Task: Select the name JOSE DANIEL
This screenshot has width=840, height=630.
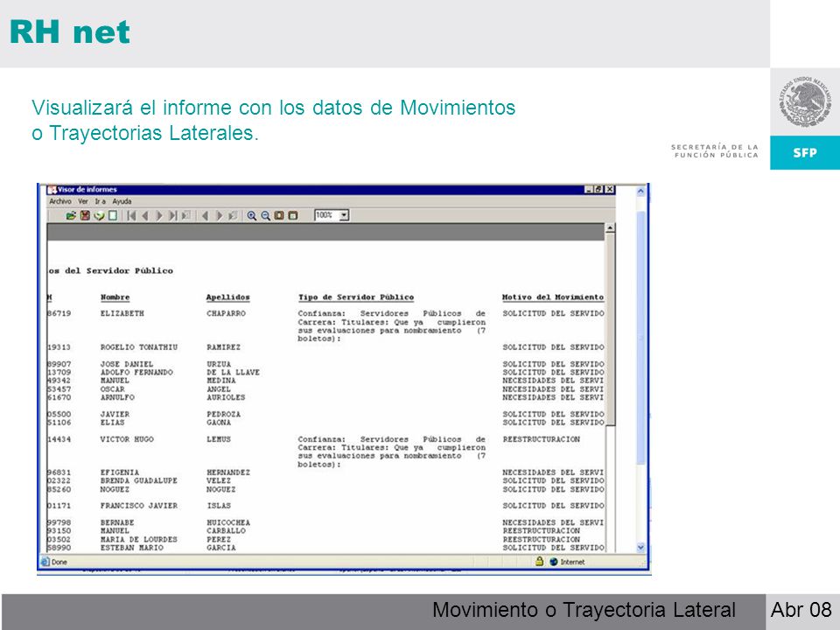Action: click(126, 364)
